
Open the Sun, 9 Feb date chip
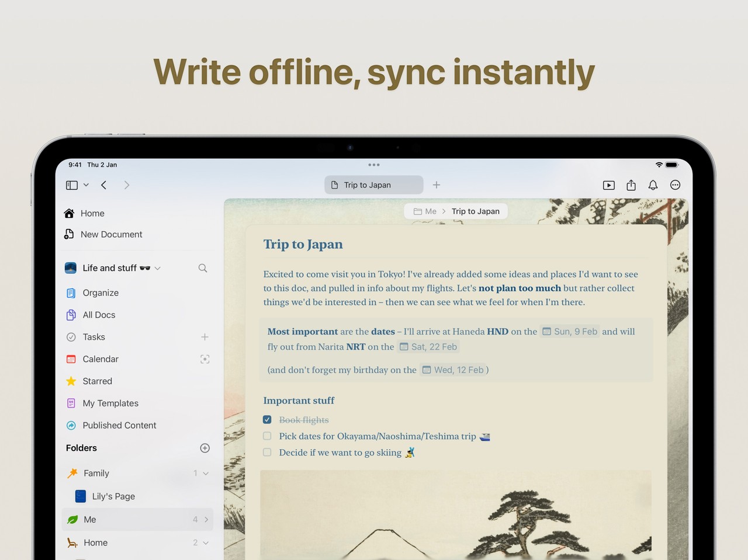click(x=570, y=332)
